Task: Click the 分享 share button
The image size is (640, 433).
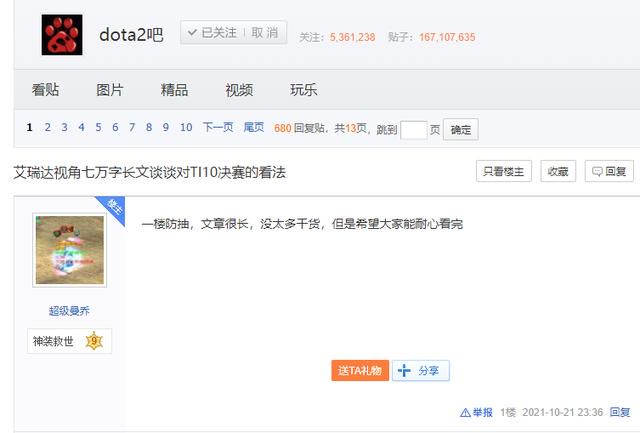Action: coord(421,371)
